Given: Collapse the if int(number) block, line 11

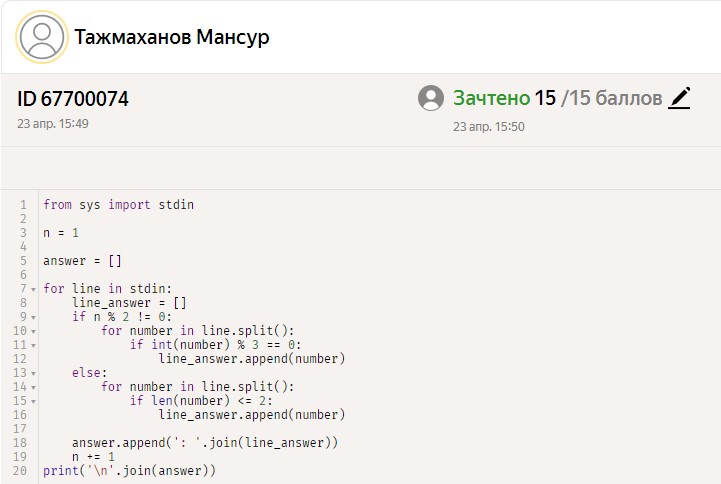Looking at the screenshot, I should coord(34,345).
